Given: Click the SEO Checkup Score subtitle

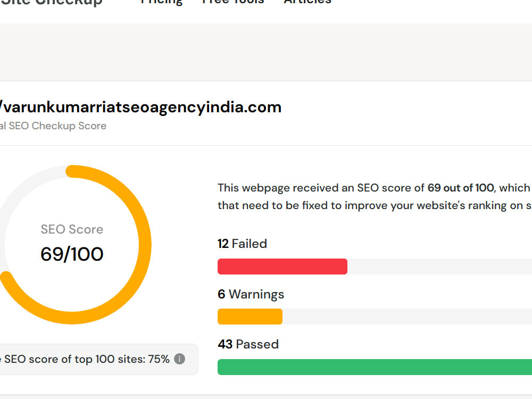Looking at the screenshot, I should tap(53, 126).
